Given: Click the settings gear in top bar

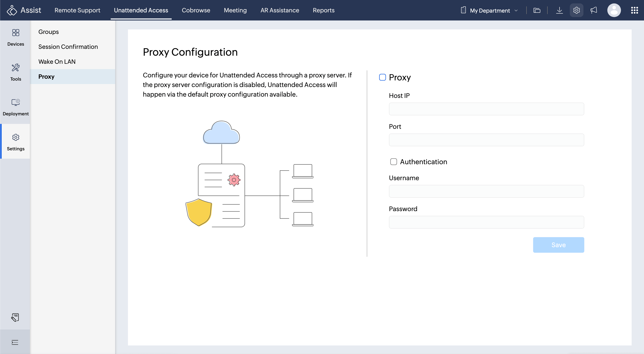Looking at the screenshot, I should point(576,10).
